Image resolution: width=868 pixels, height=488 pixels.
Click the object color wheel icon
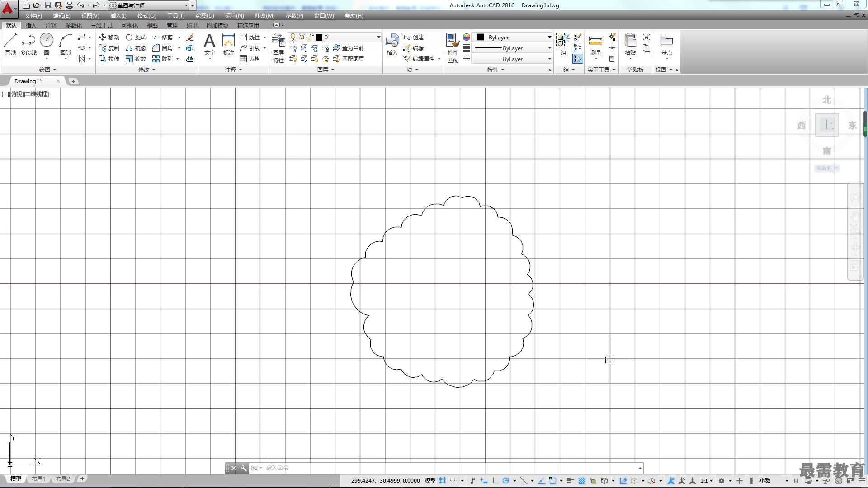click(466, 37)
